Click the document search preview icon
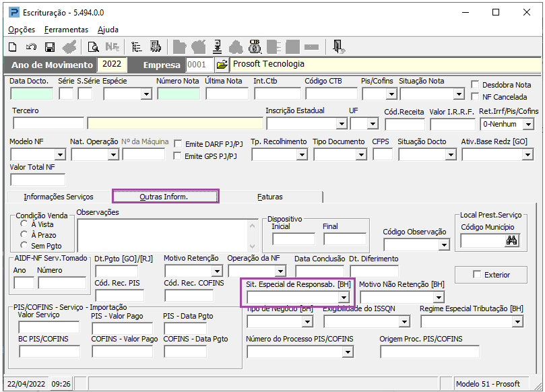Screen dimensions: 545x392 93,47
